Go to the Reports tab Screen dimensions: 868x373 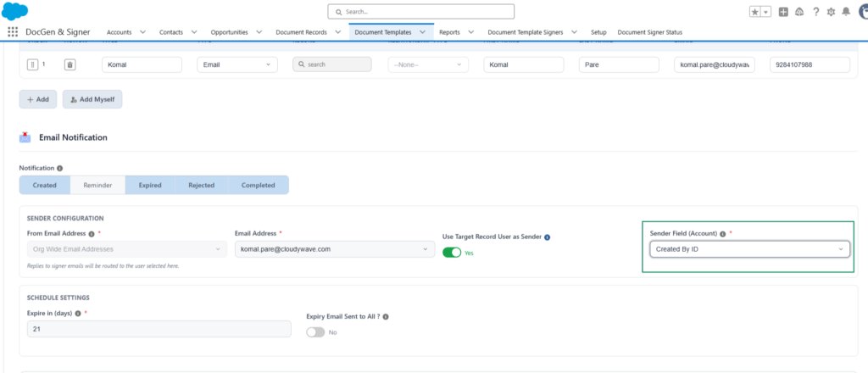pos(449,32)
